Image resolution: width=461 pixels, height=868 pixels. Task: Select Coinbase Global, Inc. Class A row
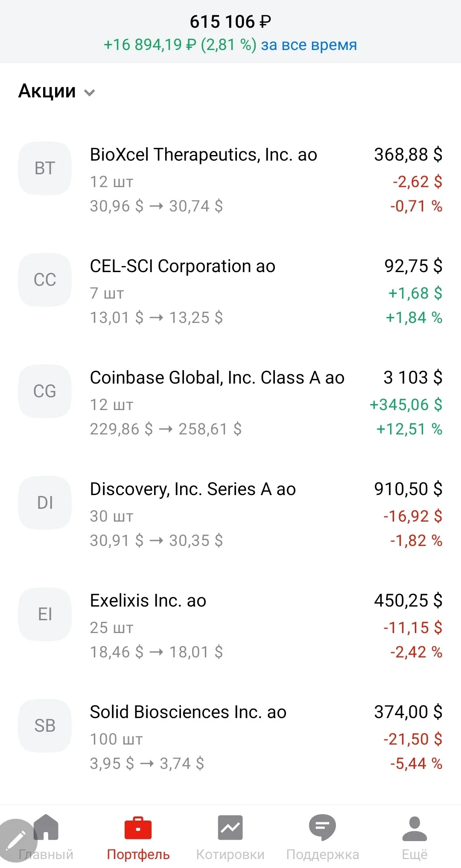[230, 403]
